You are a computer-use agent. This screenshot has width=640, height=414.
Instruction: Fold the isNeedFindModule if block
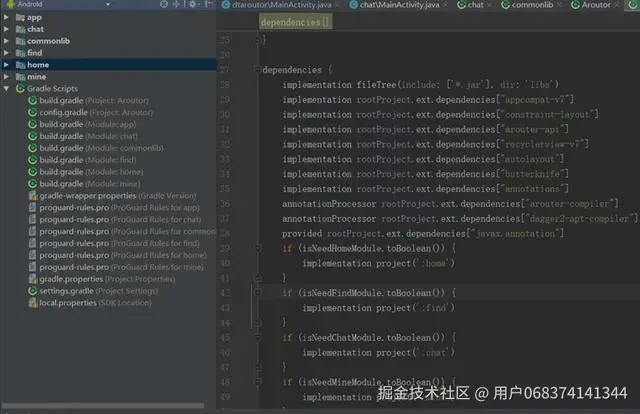pos(258,293)
